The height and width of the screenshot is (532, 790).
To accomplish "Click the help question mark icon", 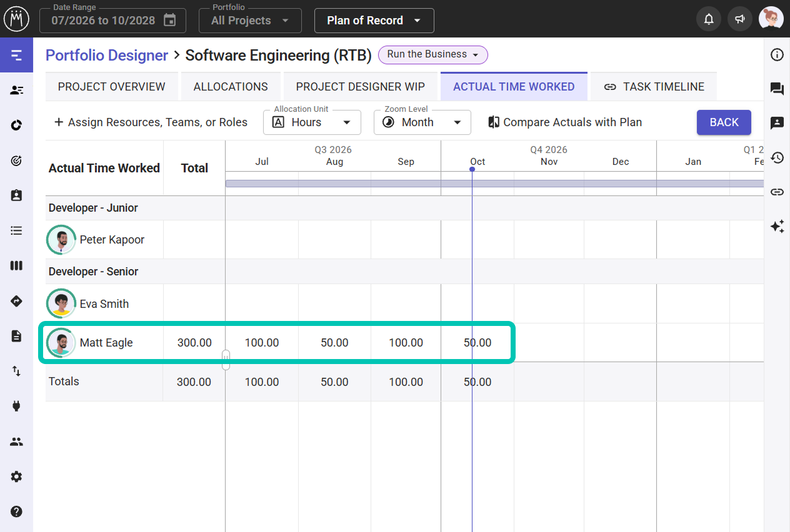I will (x=16, y=511).
